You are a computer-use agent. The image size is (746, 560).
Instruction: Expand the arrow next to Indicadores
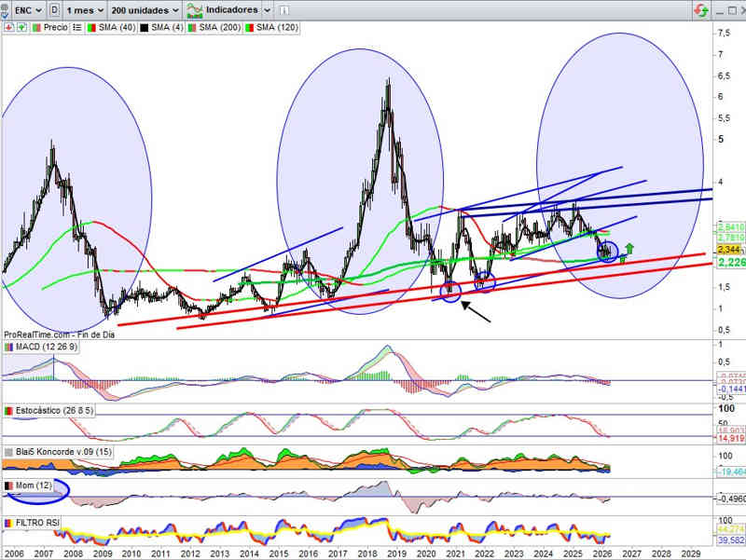[268, 10]
